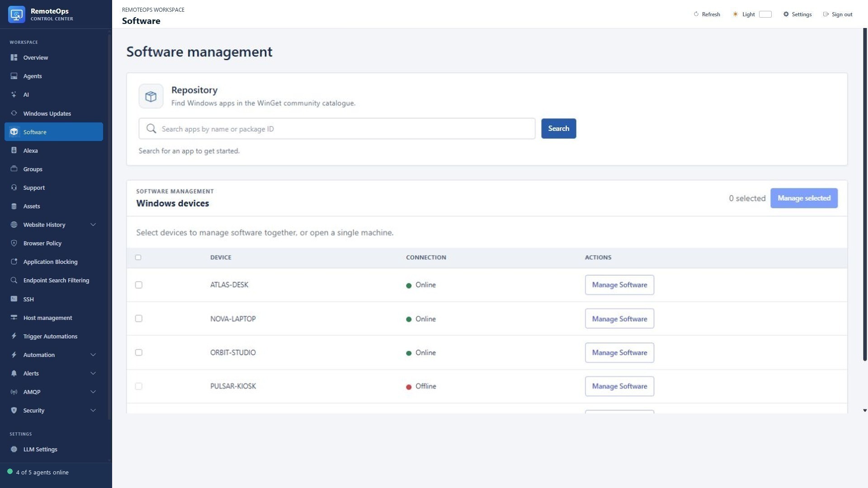
Task: Click the Refresh top bar item
Action: pos(707,14)
